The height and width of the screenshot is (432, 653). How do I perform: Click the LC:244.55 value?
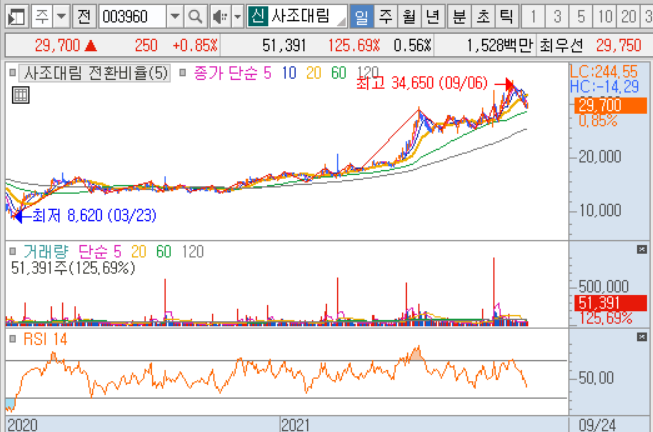tap(604, 72)
